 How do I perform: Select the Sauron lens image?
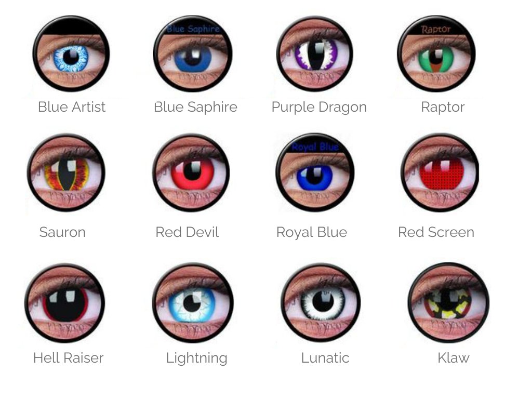point(66,172)
